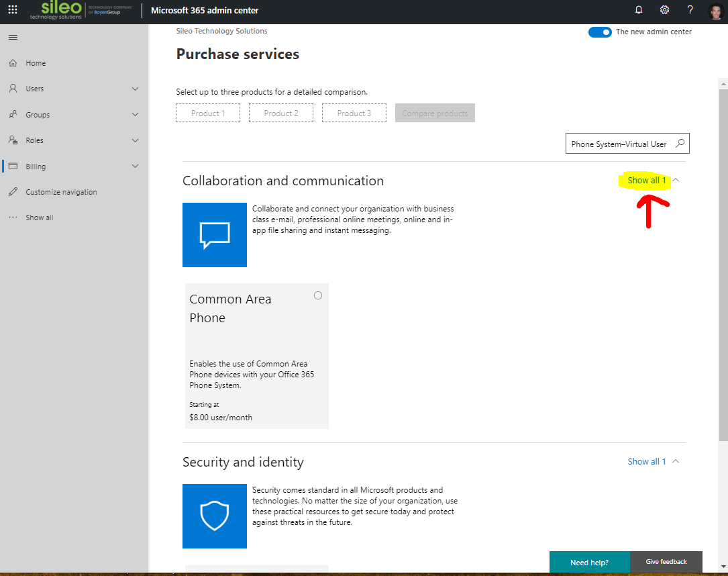
Task: Click the scrollbar down arrow
Action: (723, 567)
